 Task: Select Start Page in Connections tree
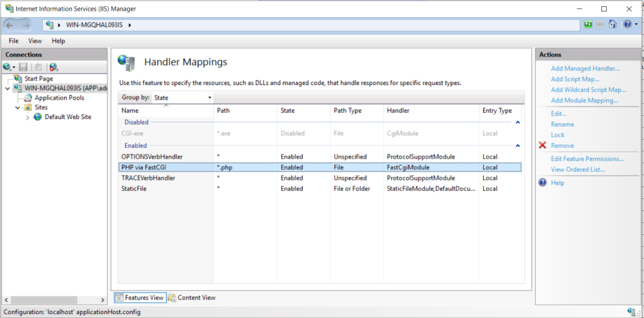pyautogui.click(x=38, y=78)
